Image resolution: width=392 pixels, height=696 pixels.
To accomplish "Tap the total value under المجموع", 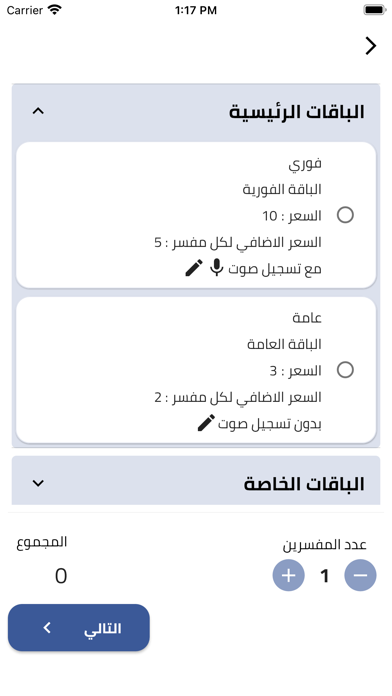I will coord(61,576).
